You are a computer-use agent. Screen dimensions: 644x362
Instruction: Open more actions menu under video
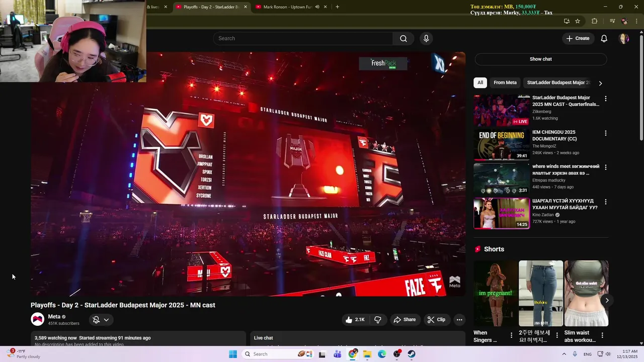(459, 320)
